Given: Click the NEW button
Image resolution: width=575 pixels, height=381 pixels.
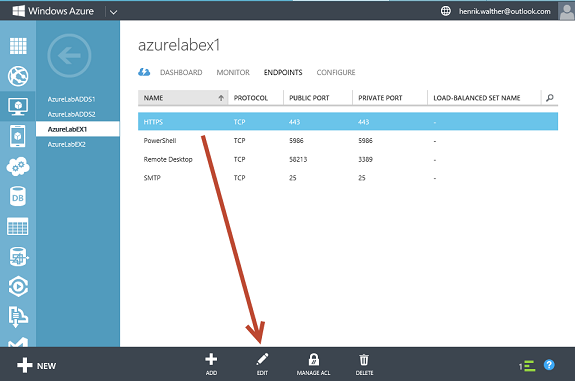Looking at the screenshot, I should tap(37, 366).
